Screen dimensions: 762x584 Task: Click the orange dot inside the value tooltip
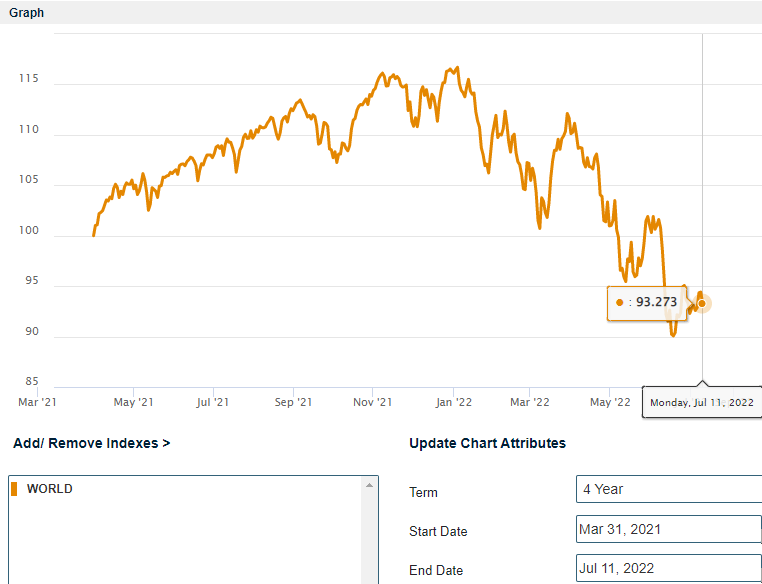[620, 302]
